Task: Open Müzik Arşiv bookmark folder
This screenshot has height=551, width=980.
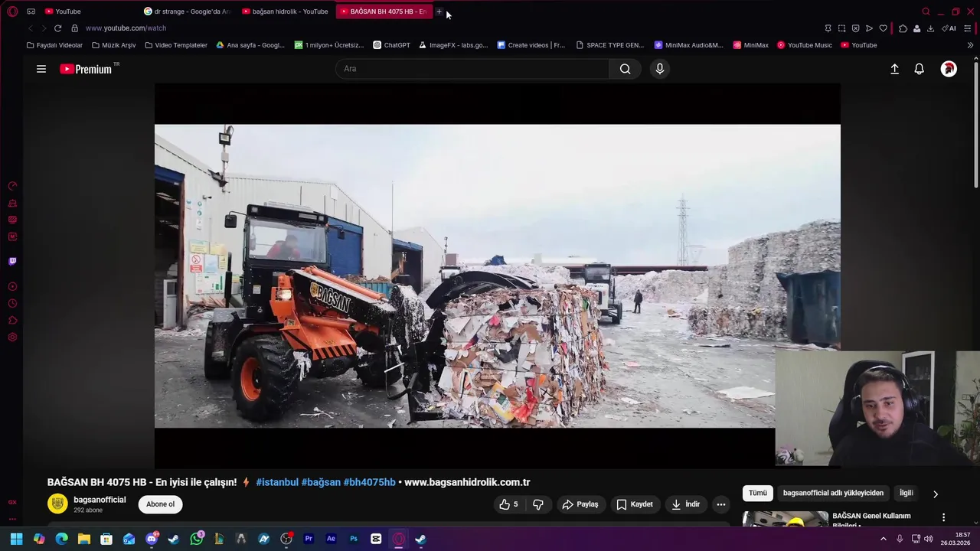Action: pos(113,45)
